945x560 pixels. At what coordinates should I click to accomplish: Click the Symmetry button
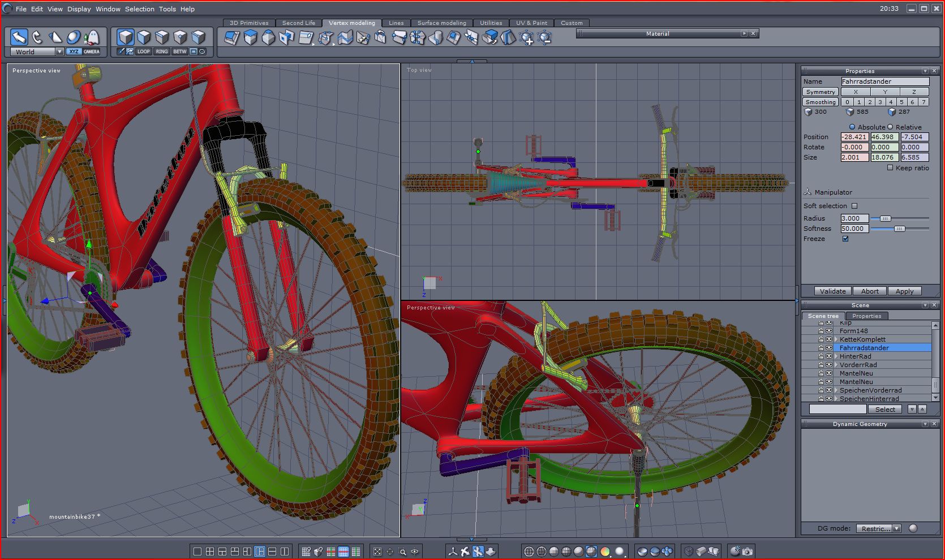pyautogui.click(x=821, y=92)
